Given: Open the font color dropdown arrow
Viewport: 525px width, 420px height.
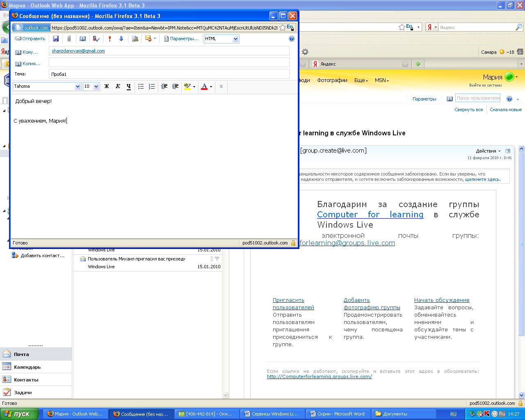Looking at the screenshot, I should tap(211, 87).
